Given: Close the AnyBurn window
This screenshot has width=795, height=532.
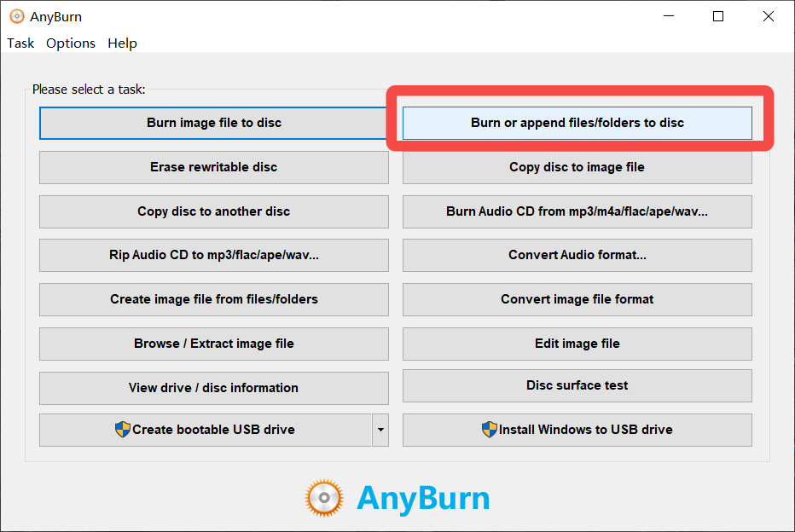Looking at the screenshot, I should tap(768, 16).
